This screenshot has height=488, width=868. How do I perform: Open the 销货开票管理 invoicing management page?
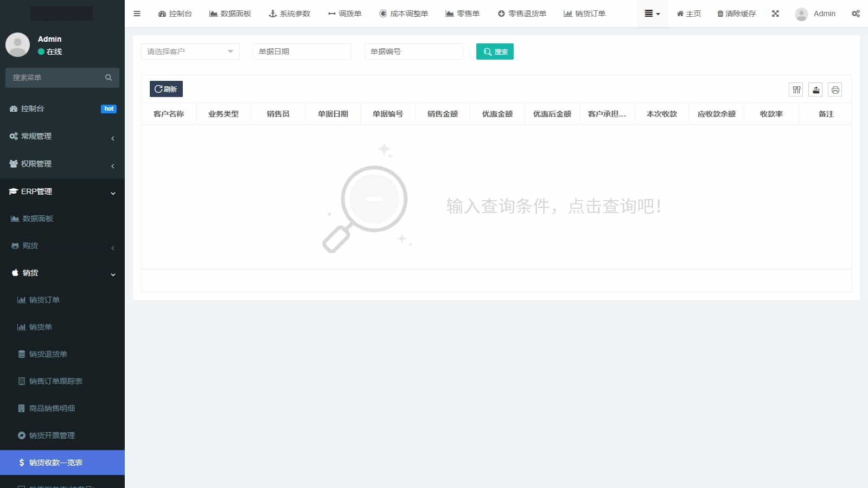pyautogui.click(x=53, y=435)
